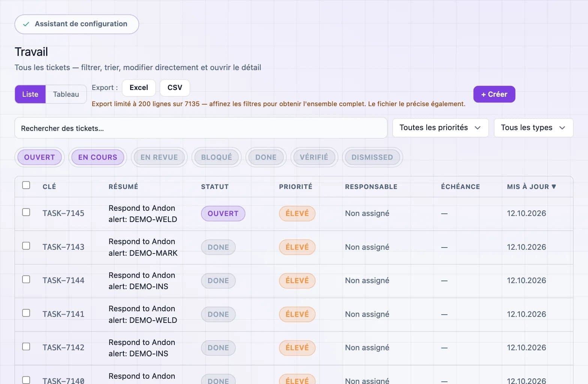The image size is (588, 384).
Task: Open the OUVERT status badge of TASK-7145
Action: click(223, 213)
